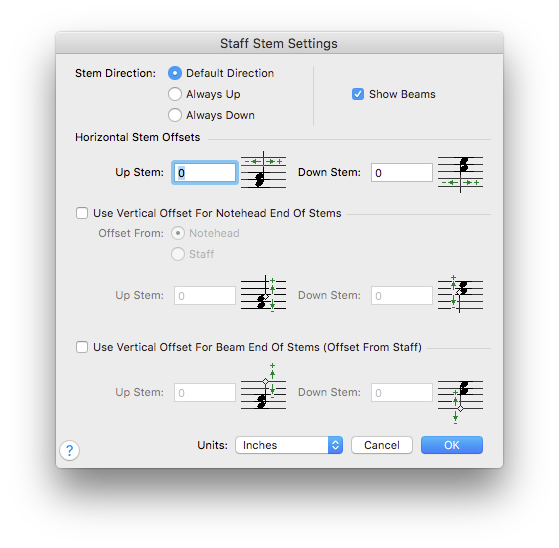Image resolution: width=559 pixels, height=548 pixels.
Task: Enable Use Vertical Offset For Notehead End
Action: click(82, 213)
